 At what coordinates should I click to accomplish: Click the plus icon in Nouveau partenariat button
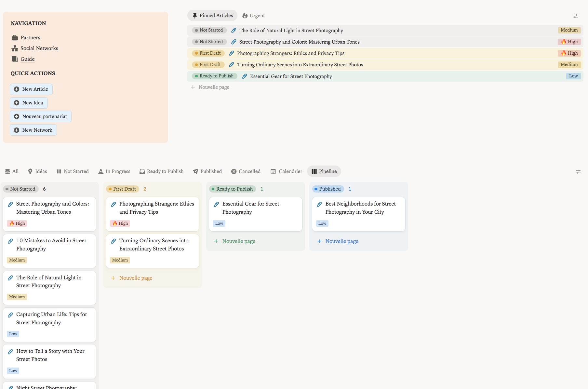17,116
